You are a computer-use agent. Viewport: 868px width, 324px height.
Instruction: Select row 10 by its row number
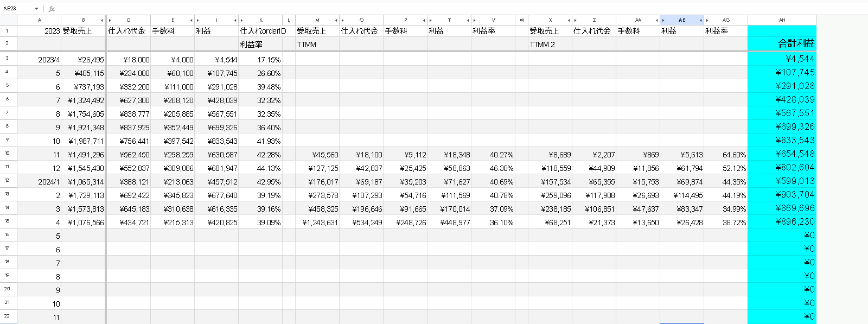[x=8, y=154]
